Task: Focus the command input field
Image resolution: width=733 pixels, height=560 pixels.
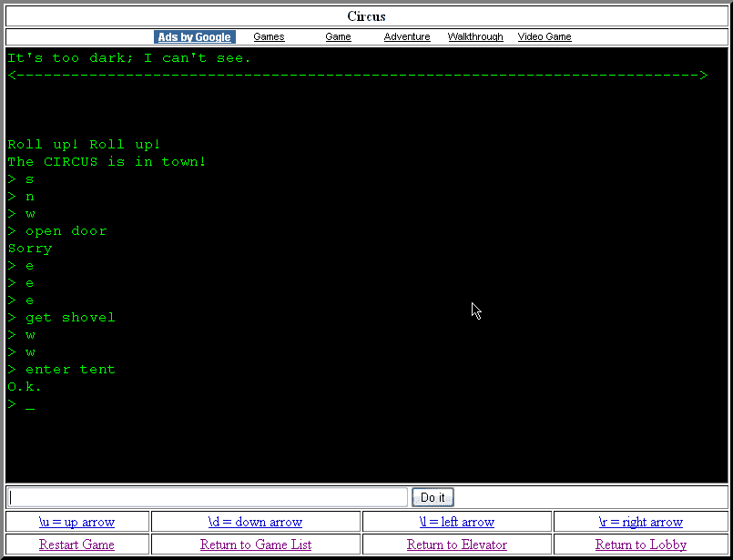Action: point(208,497)
